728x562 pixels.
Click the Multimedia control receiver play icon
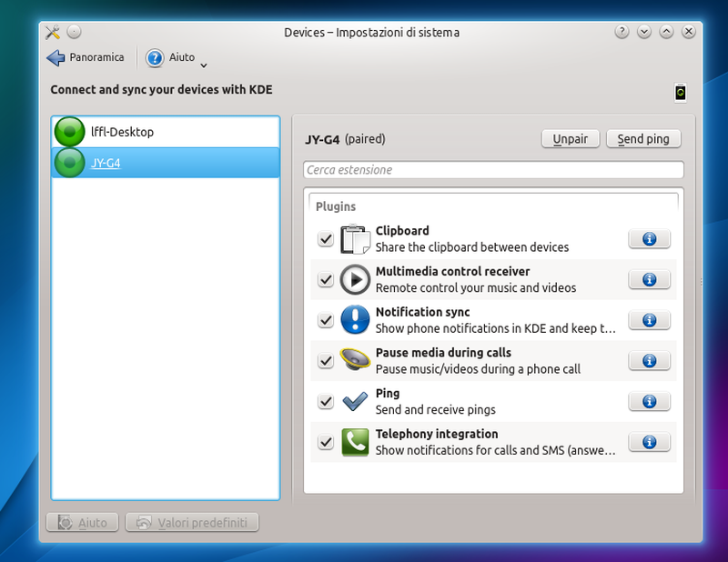(354, 278)
